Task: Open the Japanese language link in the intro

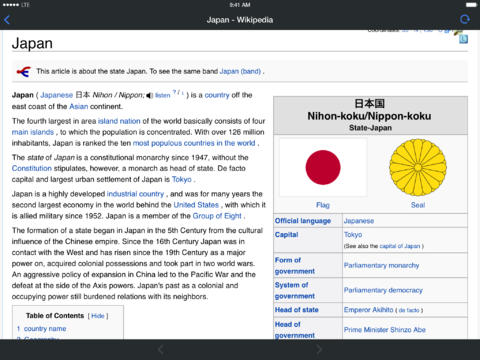Action: pyautogui.click(x=56, y=95)
